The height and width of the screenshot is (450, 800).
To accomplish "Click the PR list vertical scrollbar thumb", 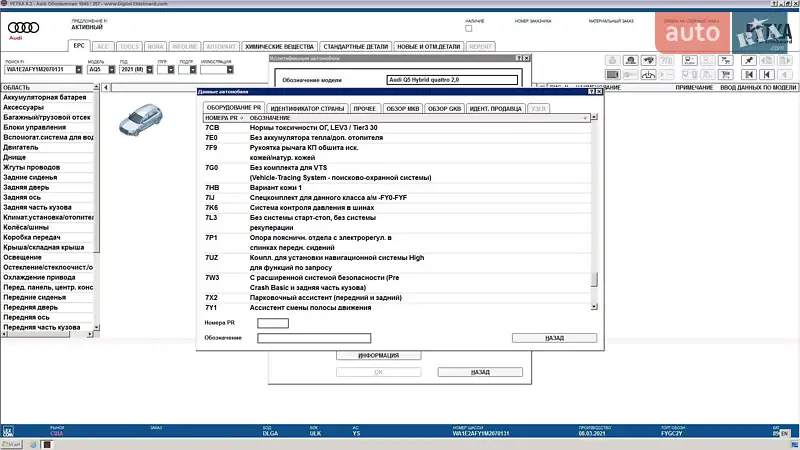I will pos(594,280).
